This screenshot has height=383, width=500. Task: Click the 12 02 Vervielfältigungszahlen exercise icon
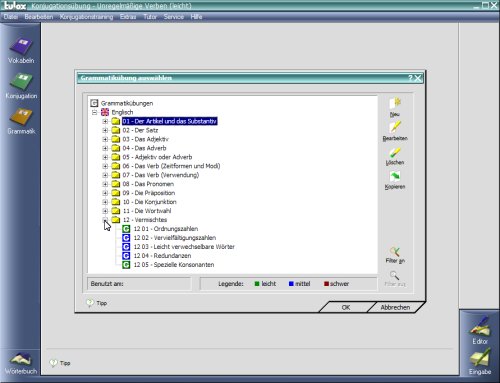point(126,238)
